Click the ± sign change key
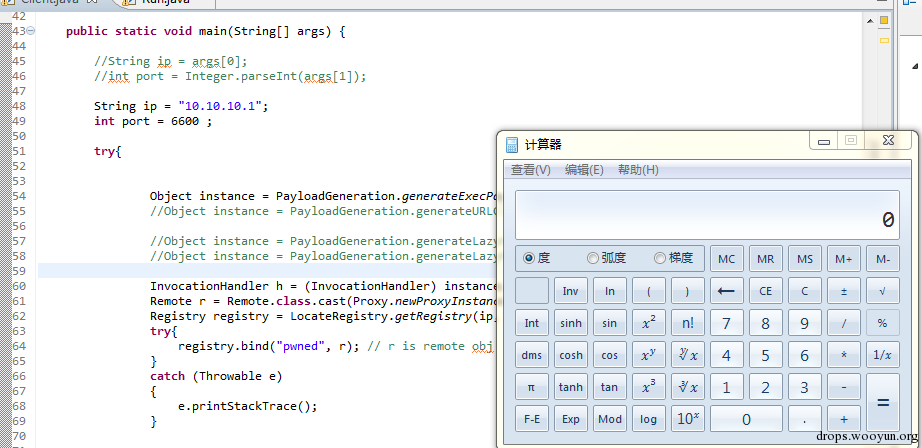922x448 pixels. coord(844,290)
